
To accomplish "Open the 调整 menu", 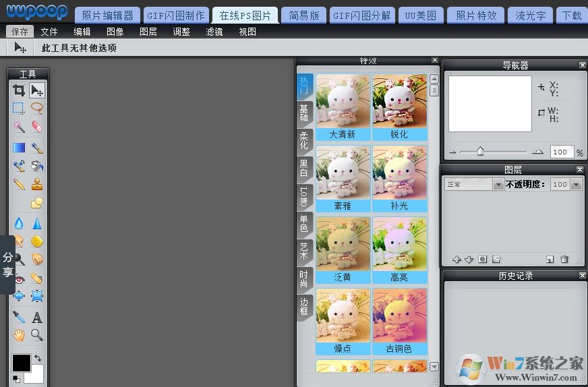I will (x=181, y=32).
